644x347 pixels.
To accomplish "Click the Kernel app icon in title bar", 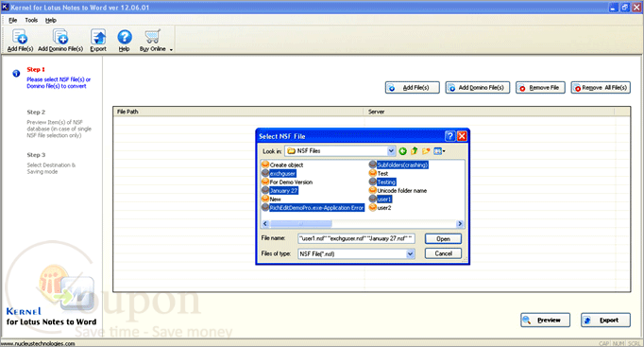I will 5,7.
